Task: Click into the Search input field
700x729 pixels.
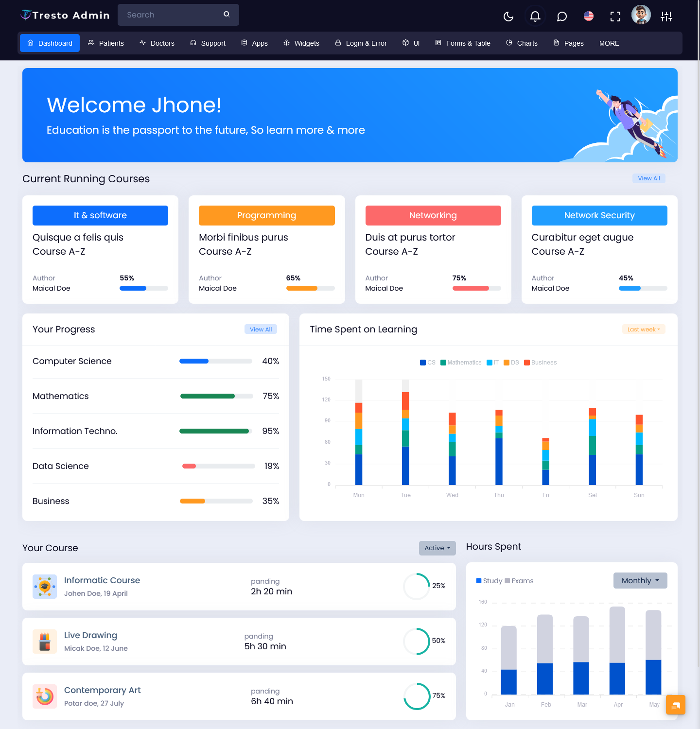Action: [170, 15]
